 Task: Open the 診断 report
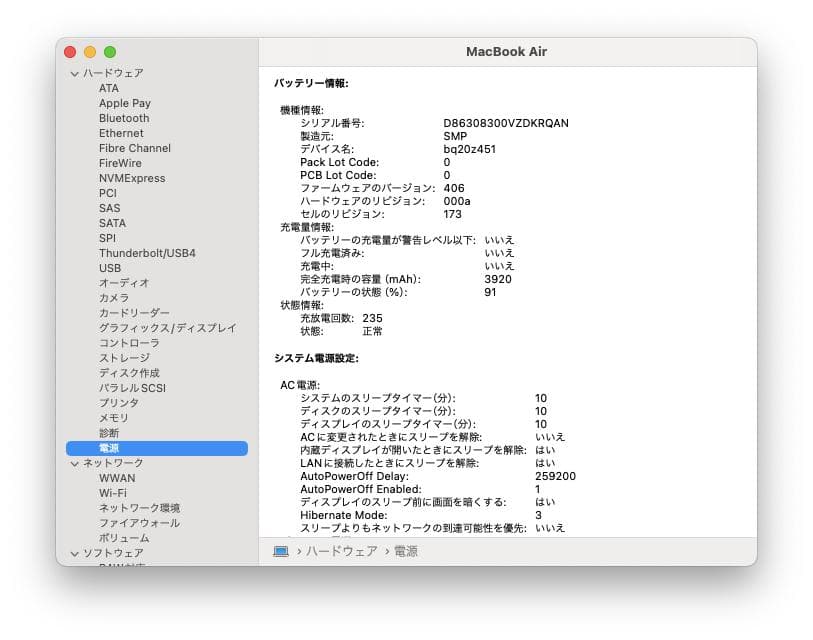108,432
